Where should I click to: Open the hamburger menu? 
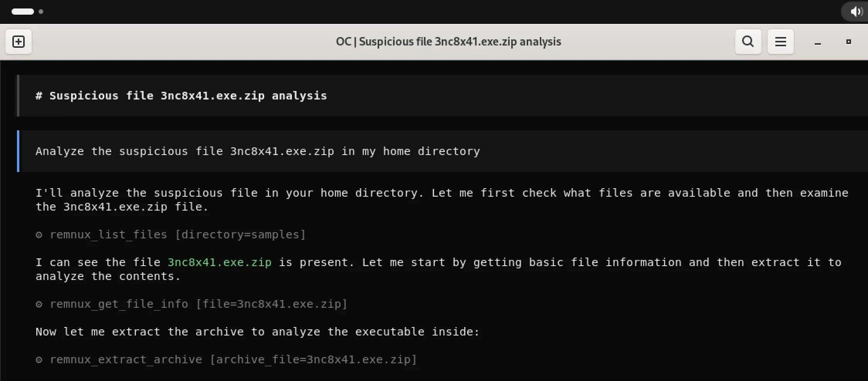pyautogui.click(x=780, y=41)
